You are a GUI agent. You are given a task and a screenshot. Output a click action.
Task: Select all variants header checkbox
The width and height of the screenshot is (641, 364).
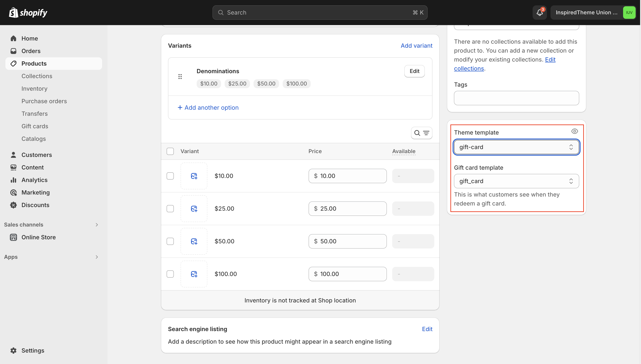[x=170, y=151]
